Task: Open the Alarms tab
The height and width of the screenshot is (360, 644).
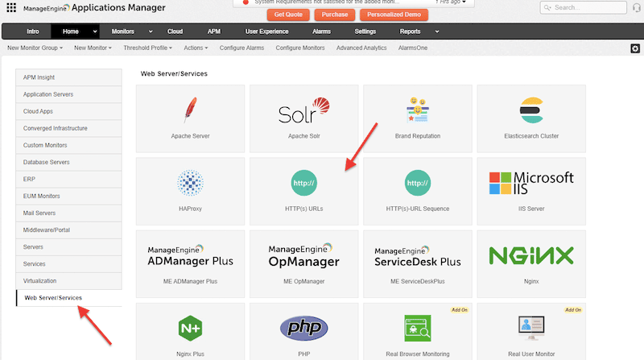Action: click(321, 31)
